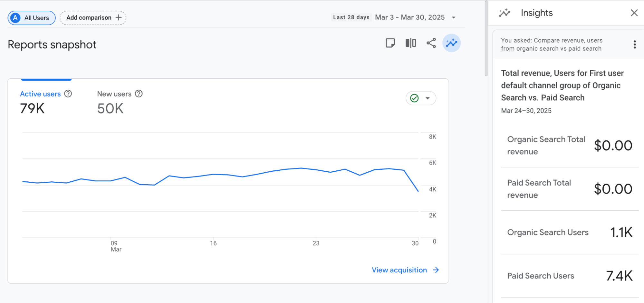Click the 'You asked' query text
Screen dimensions: 644x303
click(x=552, y=45)
